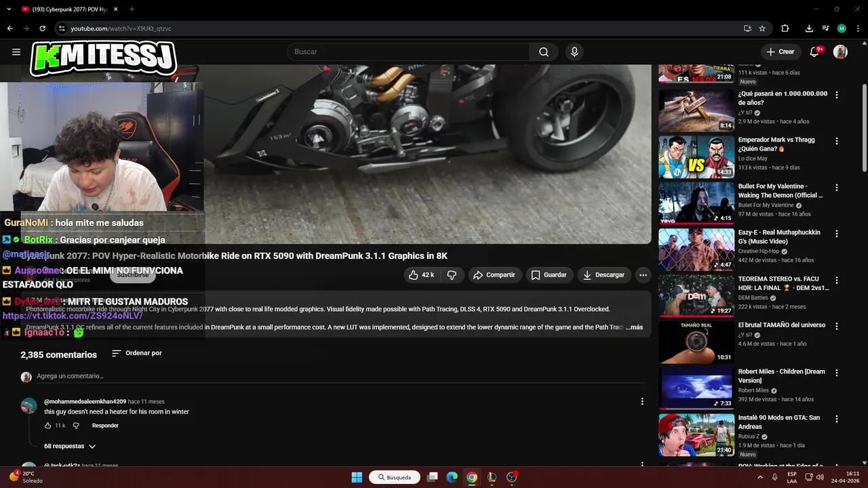
Task: Go back in Chrome
Action: [x=10, y=28]
